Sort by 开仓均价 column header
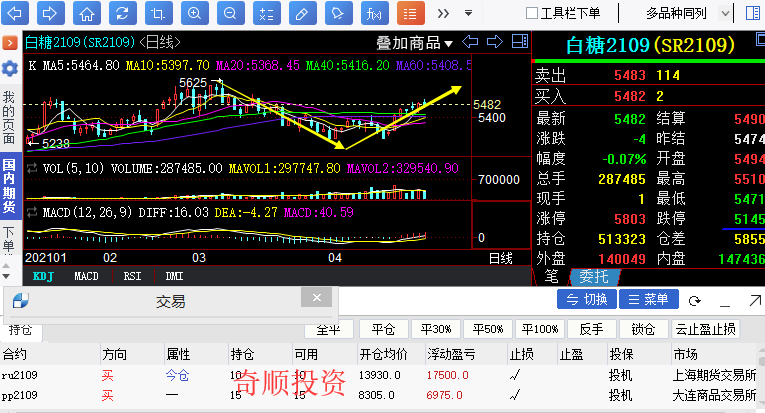This screenshot has height=413, width=765. pos(383,354)
